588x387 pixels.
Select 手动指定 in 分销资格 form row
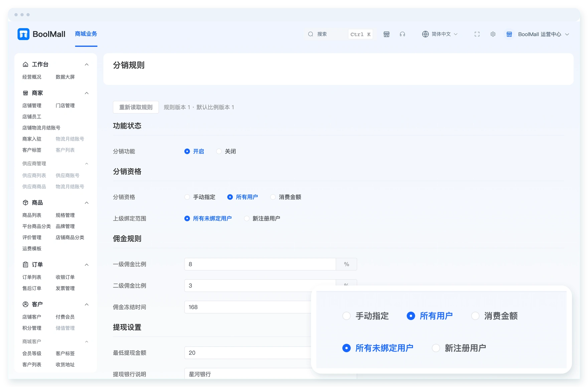pos(200,197)
